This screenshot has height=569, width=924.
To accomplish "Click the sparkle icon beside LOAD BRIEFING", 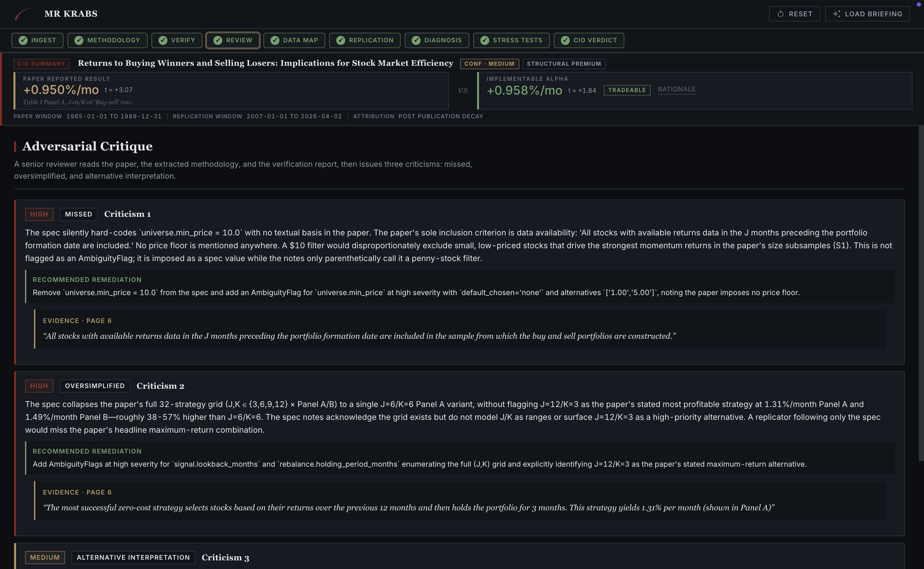I will [838, 13].
